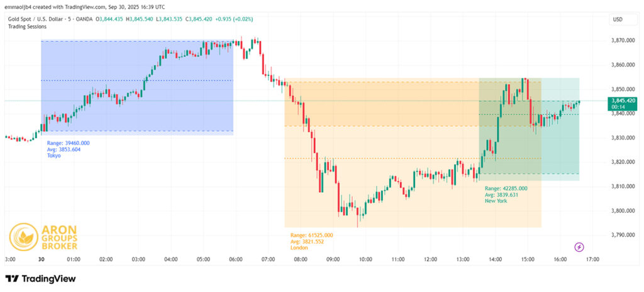Click the purple lightning bolt icon
Screen dimensions: 644x292
pos(579,247)
